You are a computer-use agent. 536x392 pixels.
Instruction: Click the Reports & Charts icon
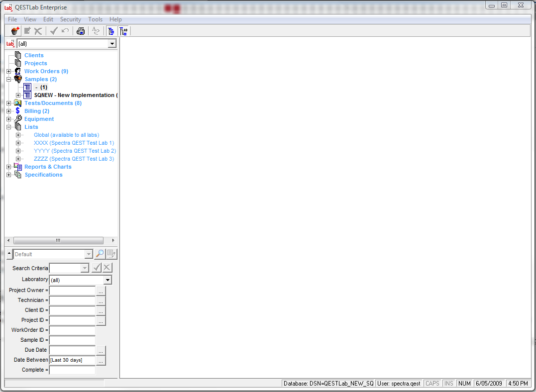tap(18, 167)
